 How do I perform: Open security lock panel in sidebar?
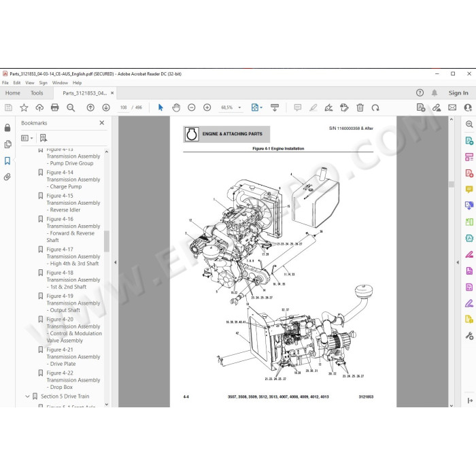click(7, 128)
